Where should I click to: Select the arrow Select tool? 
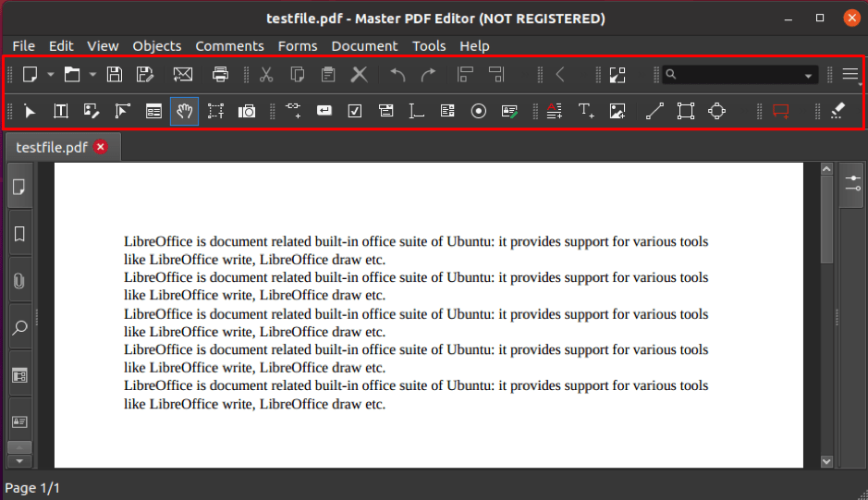pyautogui.click(x=30, y=111)
